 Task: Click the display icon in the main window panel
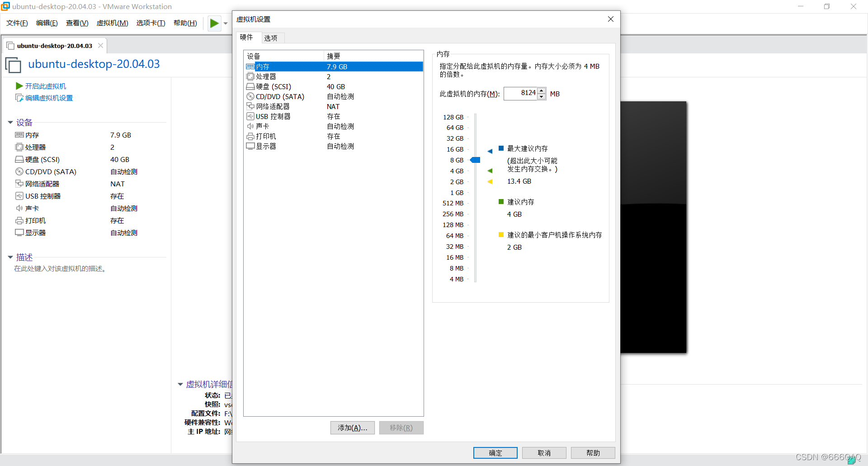[19, 233]
